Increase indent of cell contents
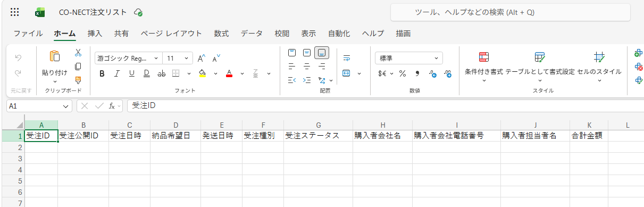Image resolution: width=644 pixels, height=207 pixels. click(307, 80)
